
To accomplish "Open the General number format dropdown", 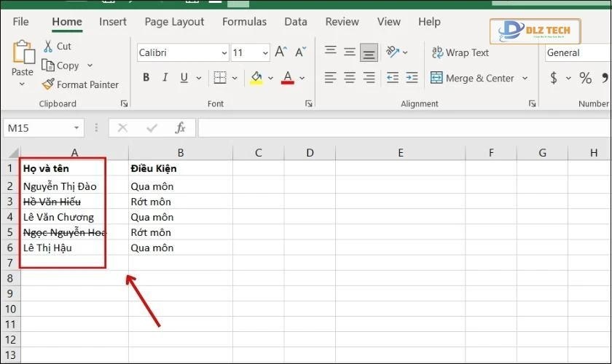I will pyautogui.click(x=577, y=52).
